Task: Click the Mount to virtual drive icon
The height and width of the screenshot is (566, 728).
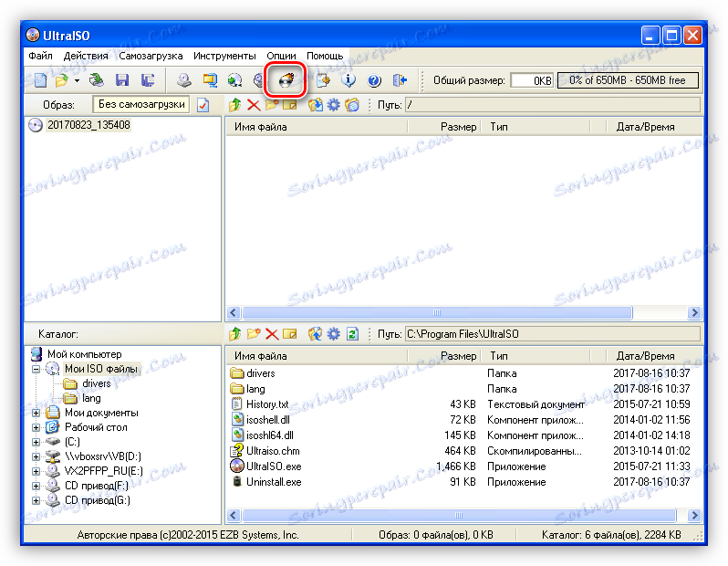Action: pos(258,80)
